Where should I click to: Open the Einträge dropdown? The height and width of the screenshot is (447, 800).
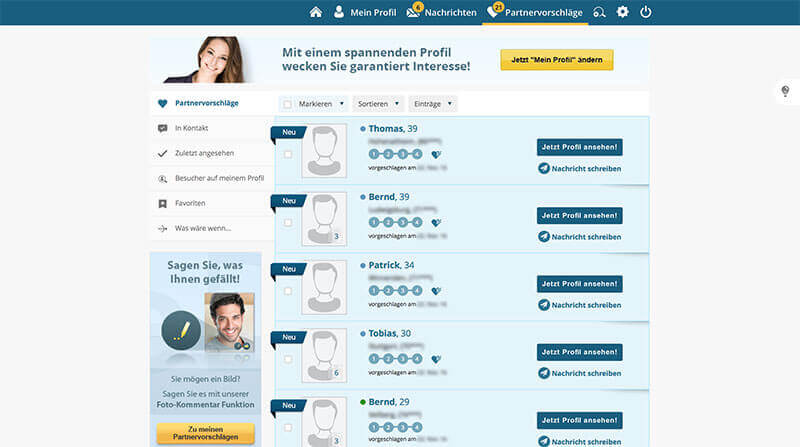(x=432, y=103)
